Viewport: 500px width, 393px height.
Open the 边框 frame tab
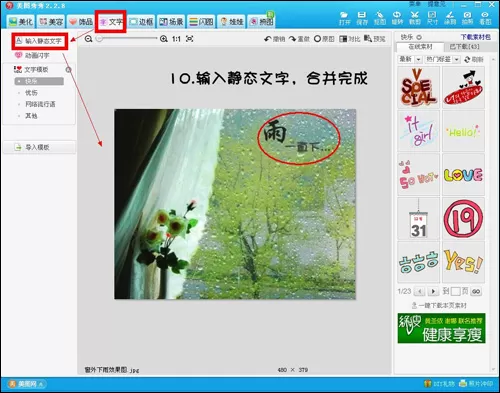141,22
